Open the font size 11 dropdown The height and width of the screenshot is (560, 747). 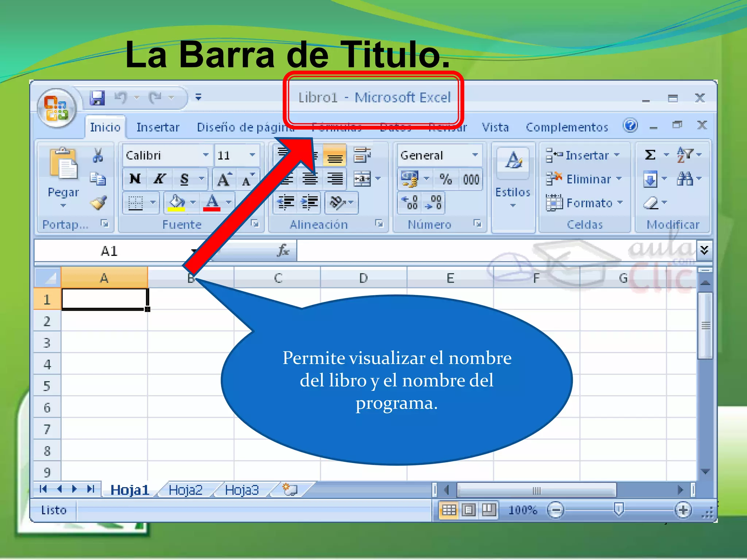(x=252, y=155)
